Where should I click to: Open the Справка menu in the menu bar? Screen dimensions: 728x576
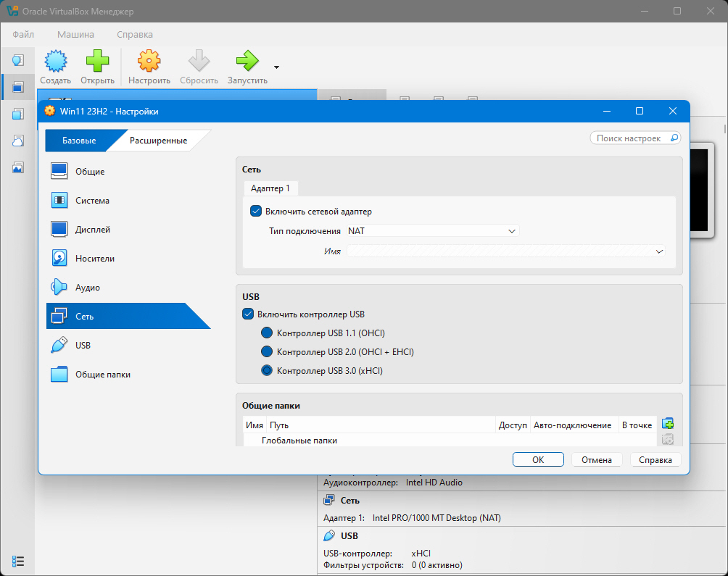[135, 34]
